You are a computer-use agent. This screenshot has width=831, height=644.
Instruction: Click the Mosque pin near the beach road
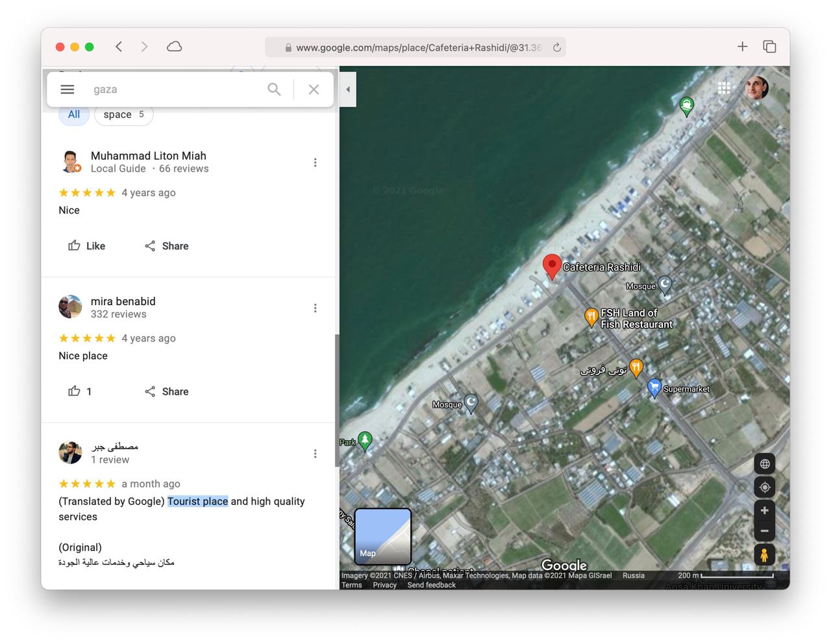[471, 403]
